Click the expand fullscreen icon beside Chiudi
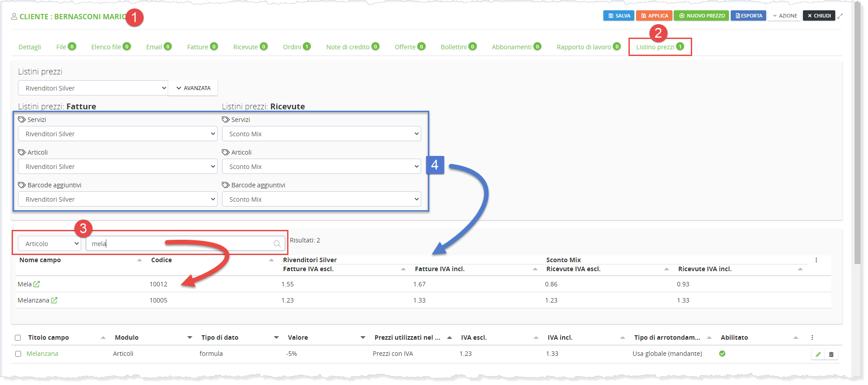 coord(840,16)
